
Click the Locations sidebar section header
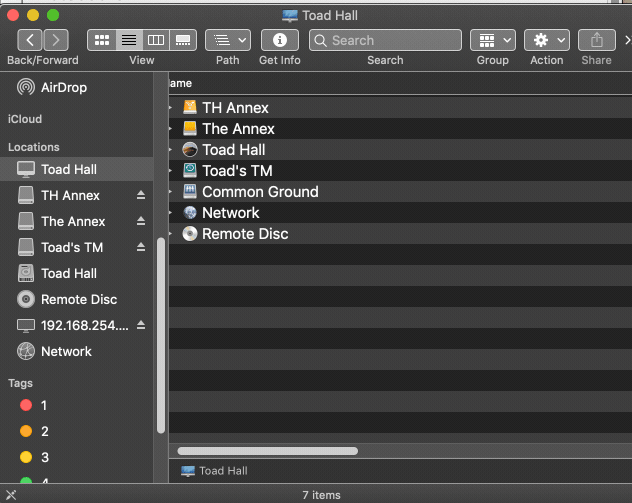pos(34,147)
